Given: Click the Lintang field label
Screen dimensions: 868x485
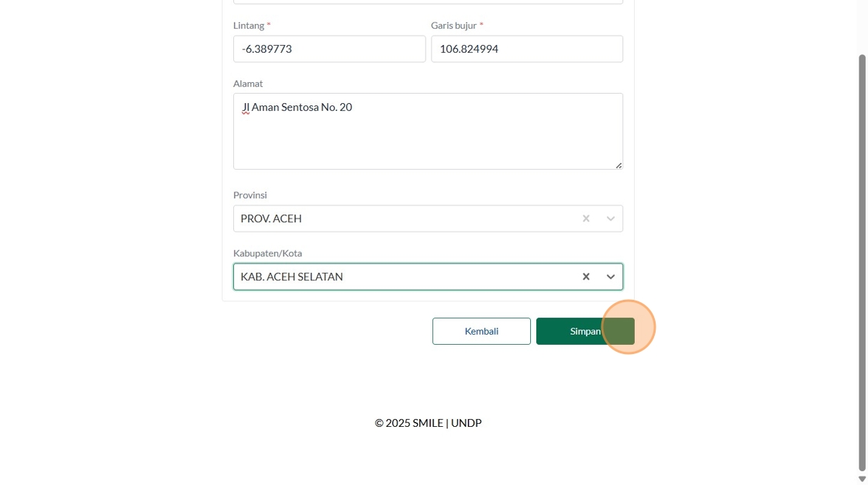Looking at the screenshot, I should 248,26.
